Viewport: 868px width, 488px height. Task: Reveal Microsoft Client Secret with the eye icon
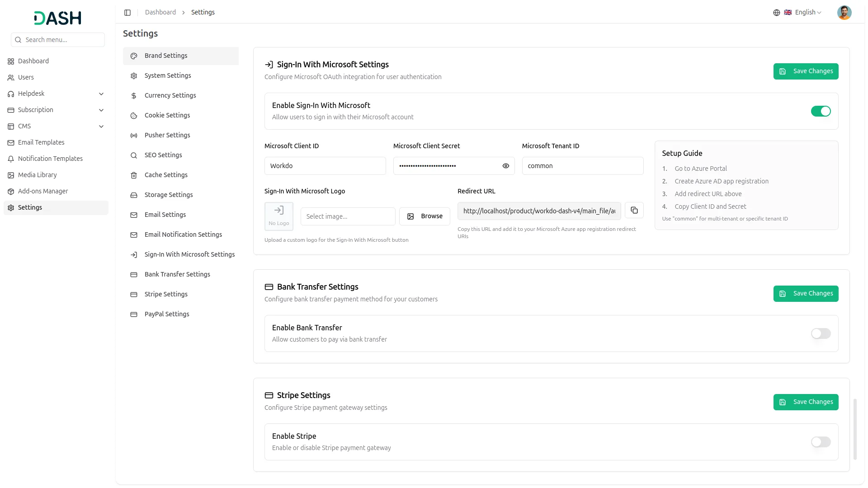[x=505, y=166]
